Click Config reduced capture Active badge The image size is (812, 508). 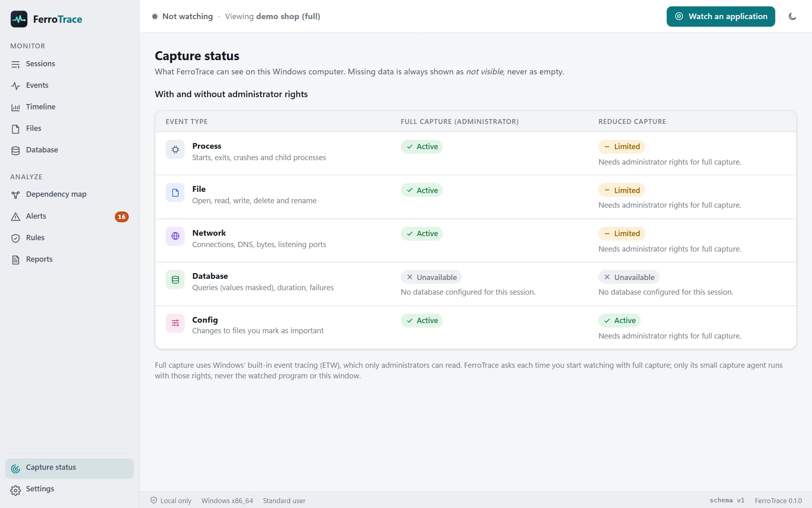coord(620,321)
